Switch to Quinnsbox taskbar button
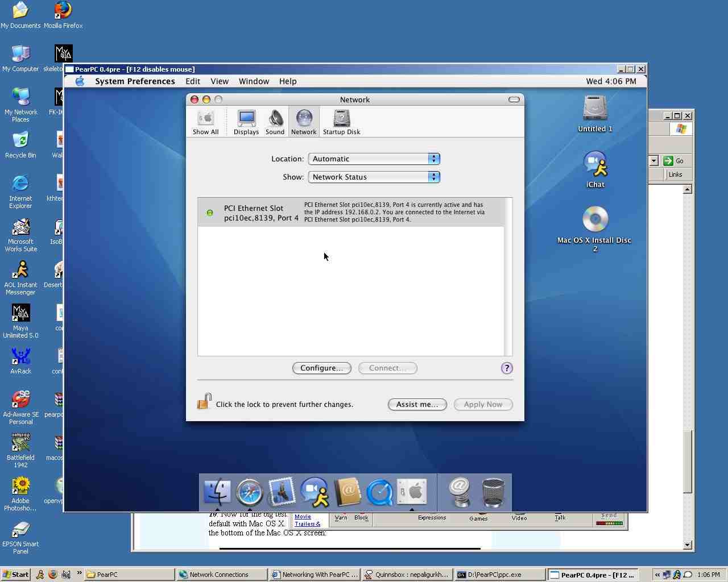Screen dimensions: 728x582 [407, 575]
